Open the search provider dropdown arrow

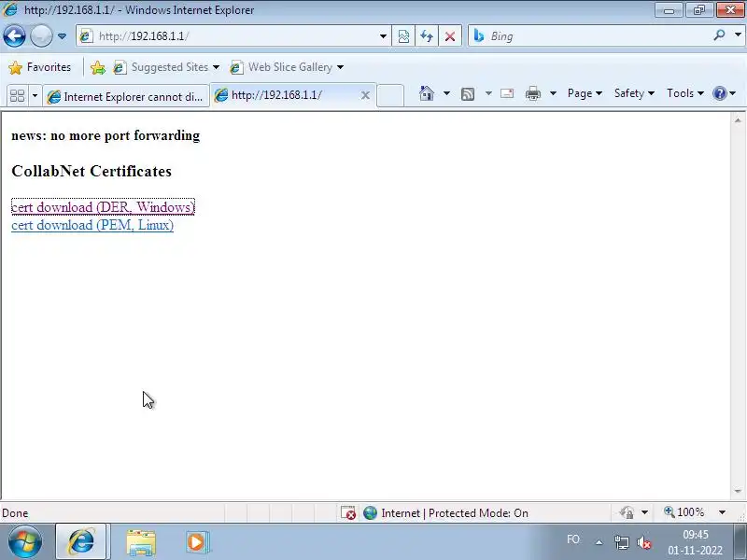(738, 35)
